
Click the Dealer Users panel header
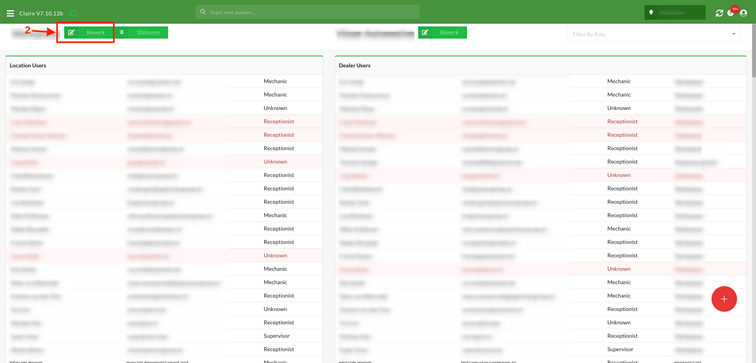540,65
